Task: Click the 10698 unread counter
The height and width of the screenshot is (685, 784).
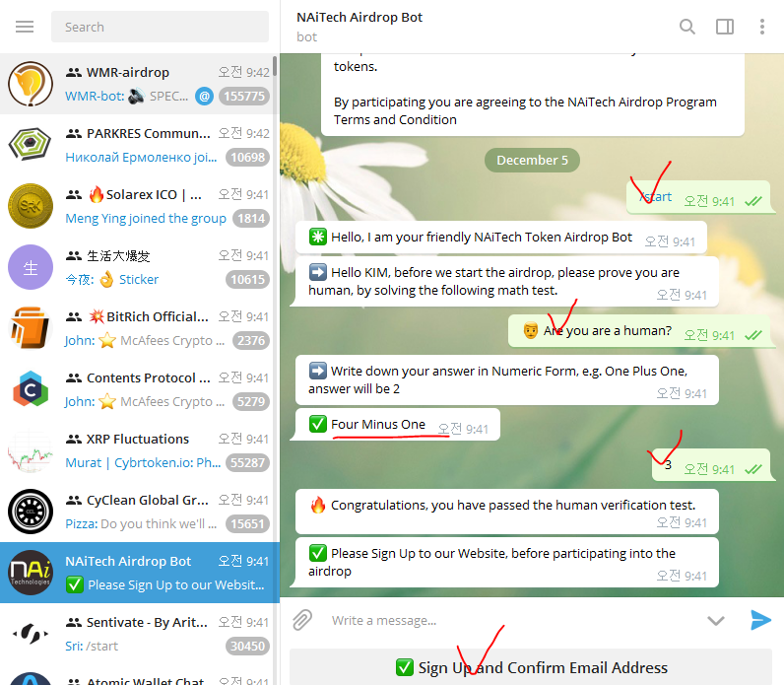Action: pos(247,157)
